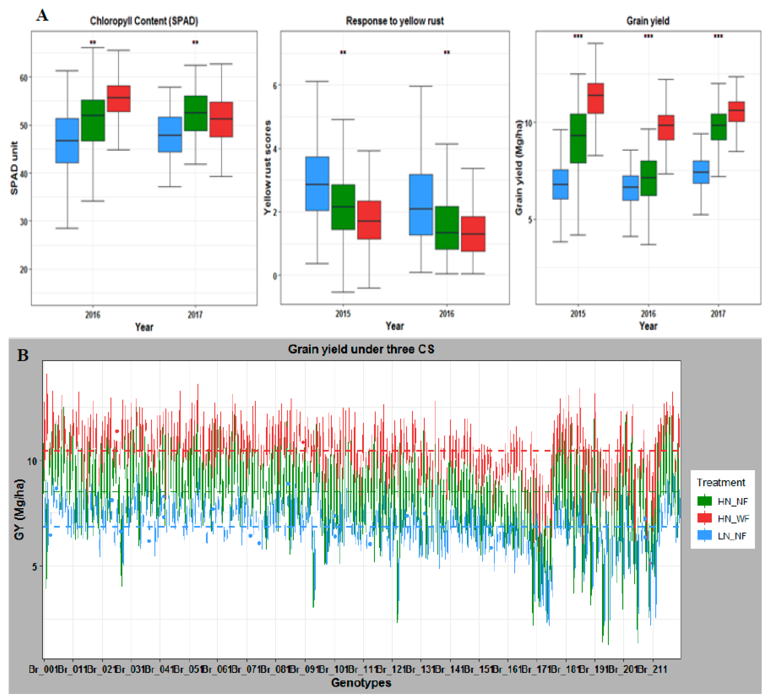Click the panel B letter label
The height and width of the screenshot is (700, 768).
[23, 355]
